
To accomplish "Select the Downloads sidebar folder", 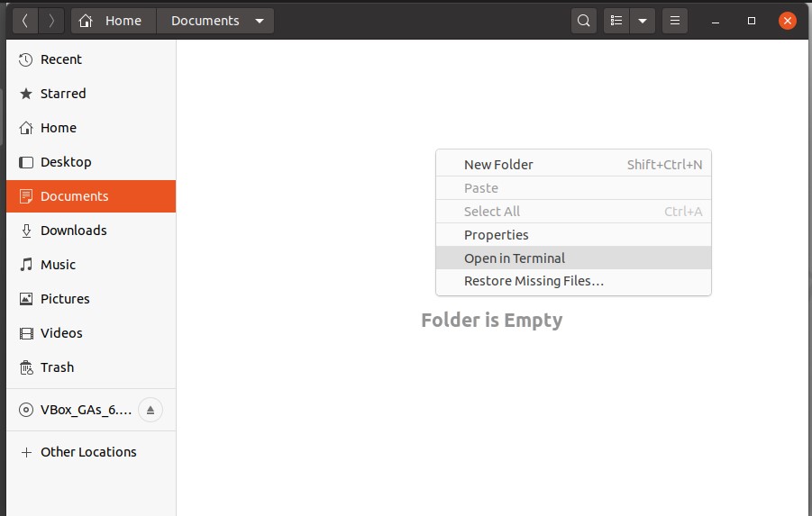I will point(73,231).
